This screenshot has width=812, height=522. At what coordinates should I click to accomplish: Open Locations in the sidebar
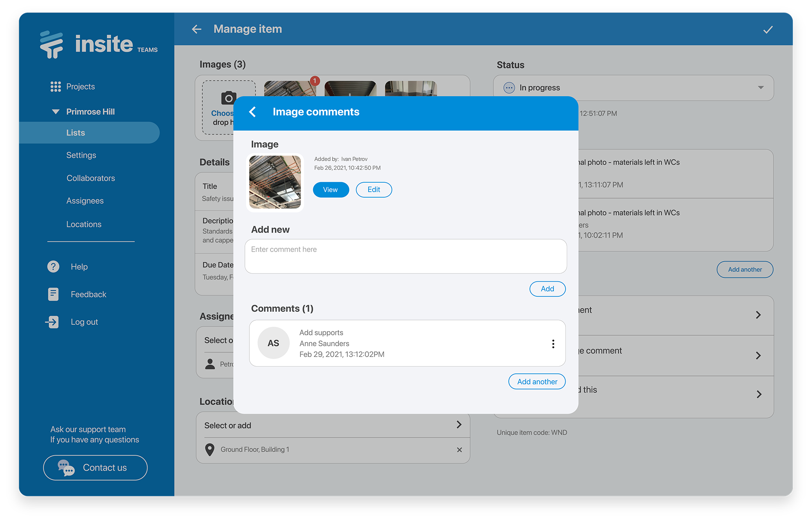point(84,224)
